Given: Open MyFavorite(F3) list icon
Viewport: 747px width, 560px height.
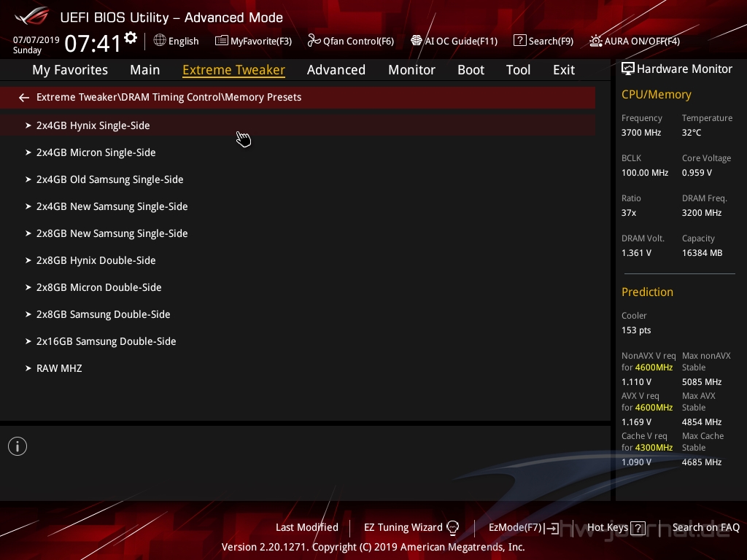Looking at the screenshot, I should coord(221,41).
